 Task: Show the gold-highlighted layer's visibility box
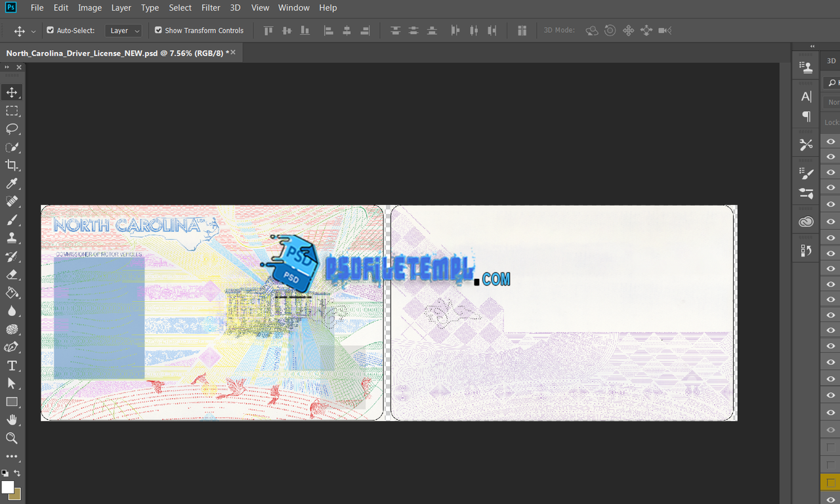831,483
